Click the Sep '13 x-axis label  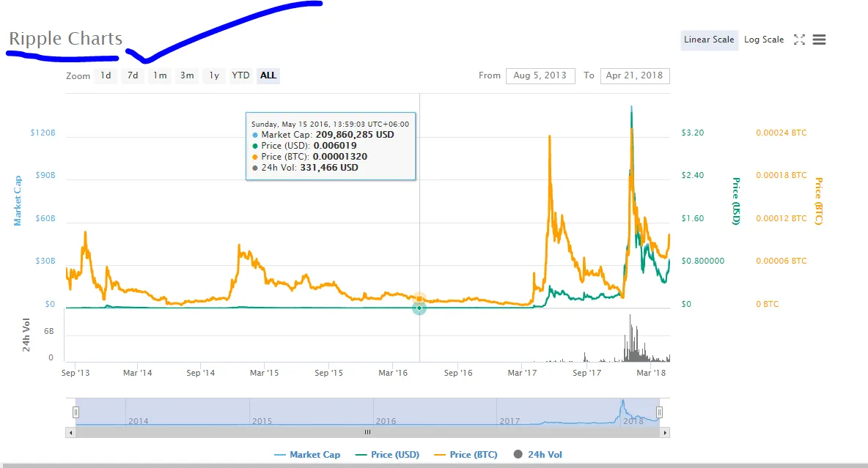click(76, 373)
